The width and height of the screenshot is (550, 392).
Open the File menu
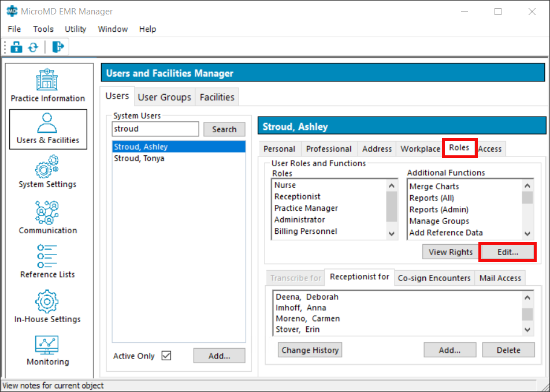point(14,29)
